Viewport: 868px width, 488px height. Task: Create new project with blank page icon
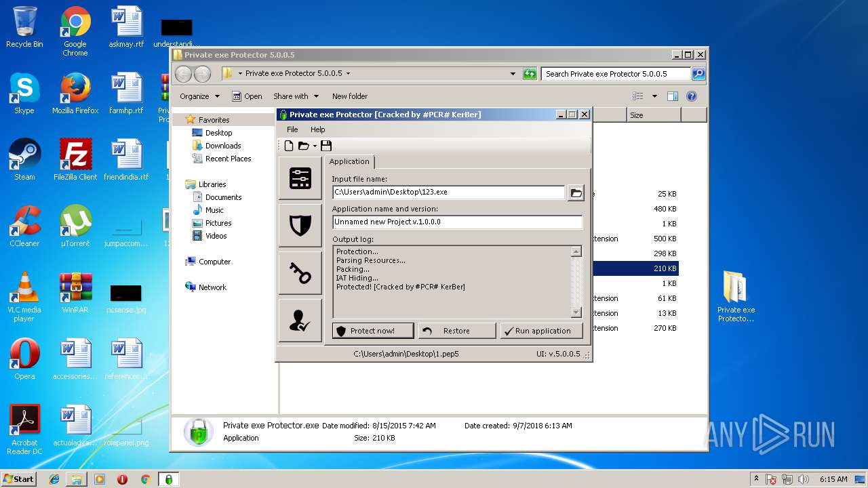point(289,146)
